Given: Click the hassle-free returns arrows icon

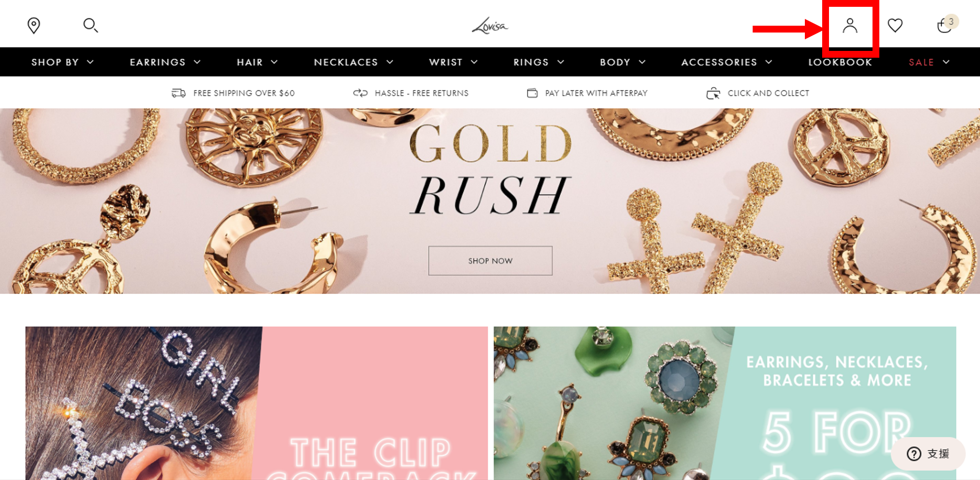Looking at the screenshot, I should (360, 93).
